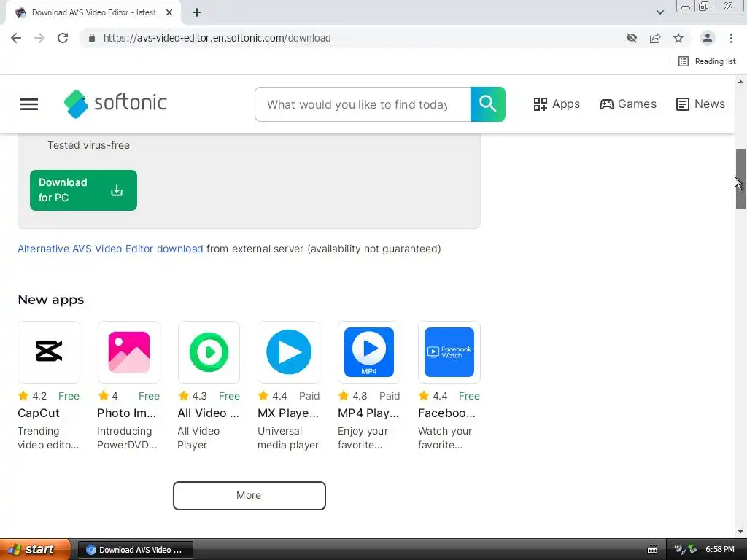
Task: Click the Softonic logo
Action: tap(116, 104)
